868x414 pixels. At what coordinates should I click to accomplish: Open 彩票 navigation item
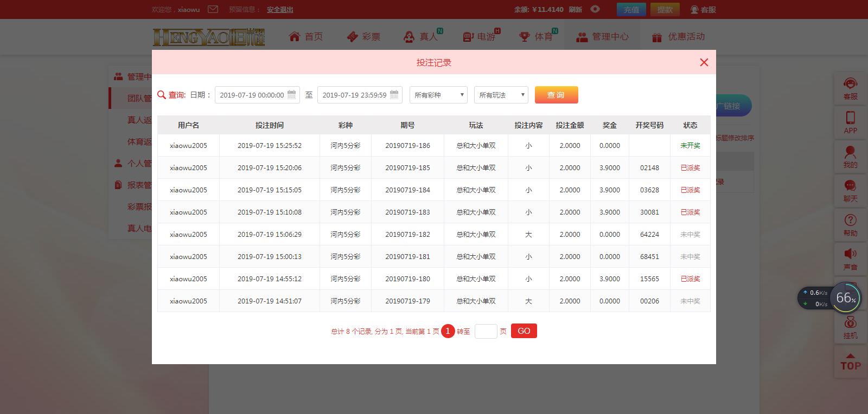(363, 37)
